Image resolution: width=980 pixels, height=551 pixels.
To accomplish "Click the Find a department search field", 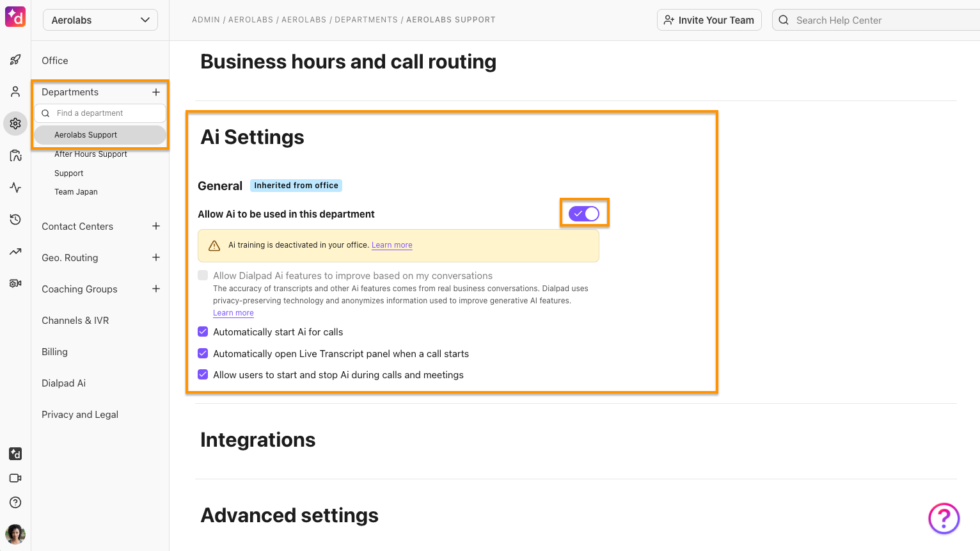I will (x=100, y=113).
